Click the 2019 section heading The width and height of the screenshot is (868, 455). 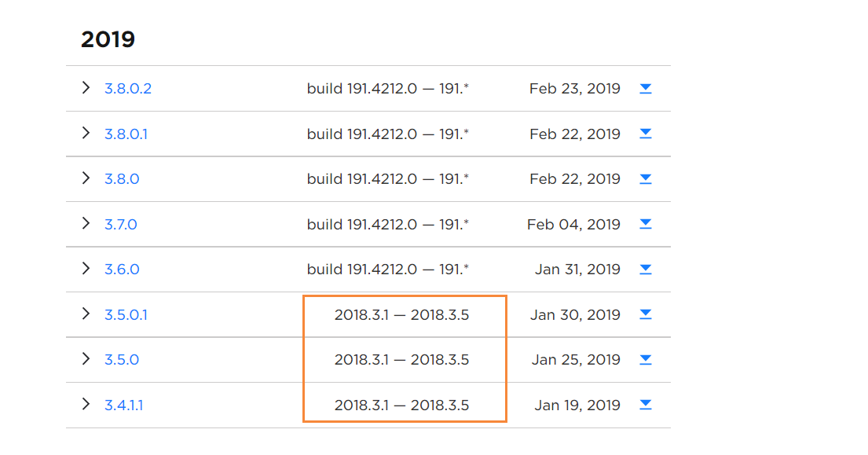(x=108, y=39)
